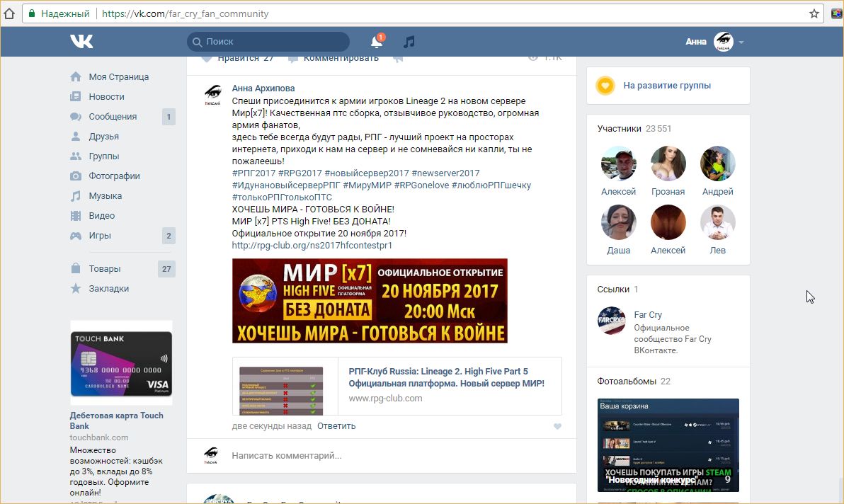844x504 pixels.
Task: Open the Far Cry official community link
Action: (x=648, y=315)
